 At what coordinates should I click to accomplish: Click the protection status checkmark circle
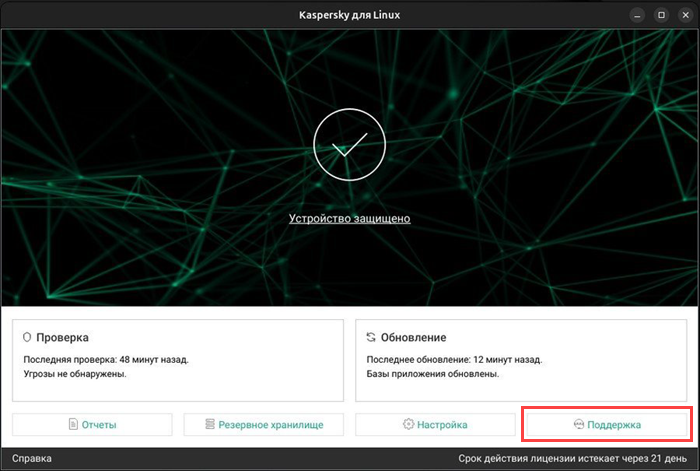[x=350, y=144]
